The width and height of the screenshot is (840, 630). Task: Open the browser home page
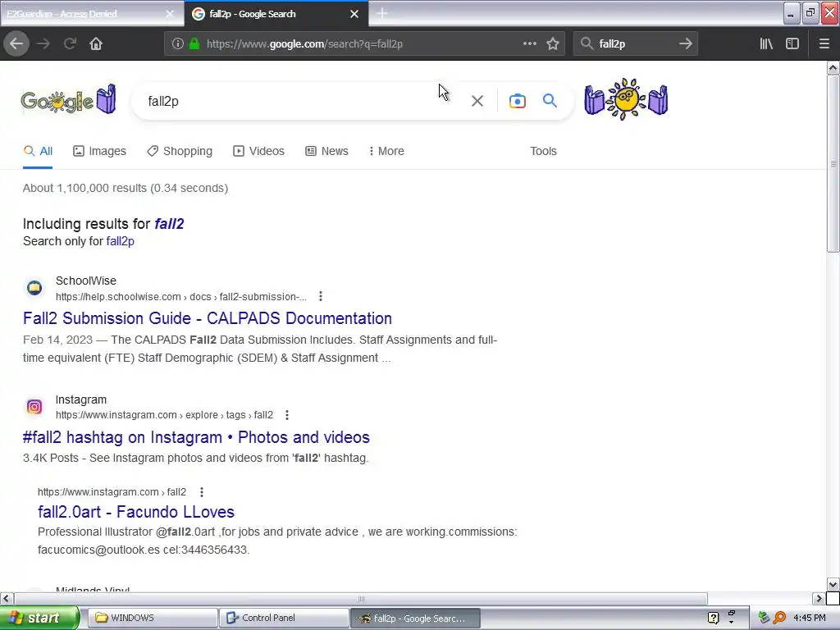click(x=96, y=44)
